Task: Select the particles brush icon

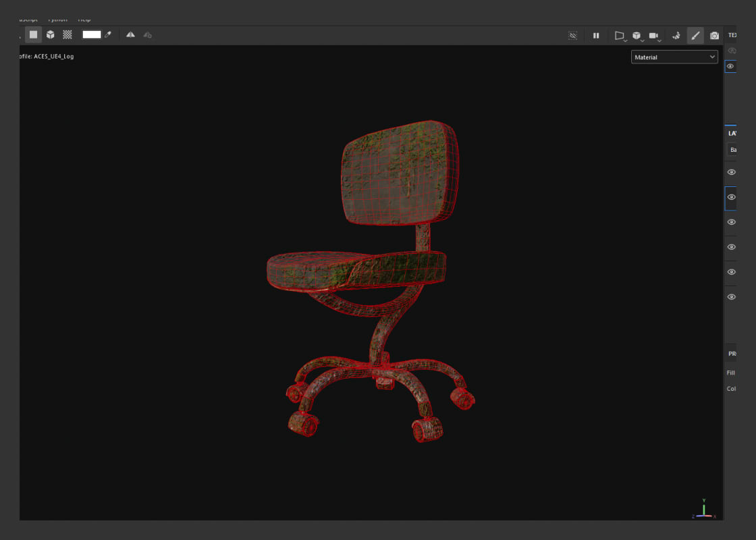Action: click(677, 35)
